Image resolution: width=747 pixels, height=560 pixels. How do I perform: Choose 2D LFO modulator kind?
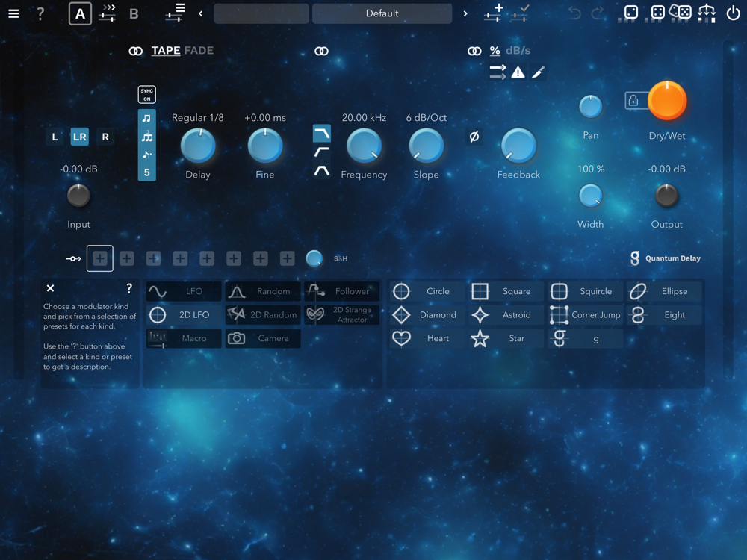(184, 315)
